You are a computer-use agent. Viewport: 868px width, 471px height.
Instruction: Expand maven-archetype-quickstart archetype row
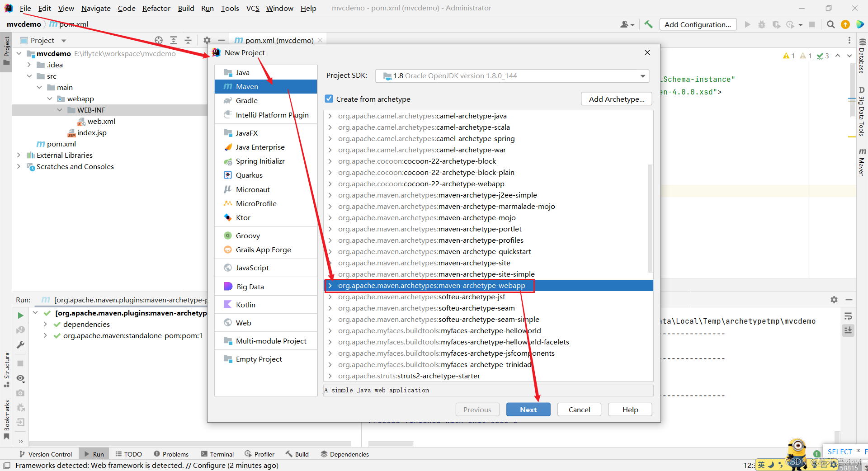click(x=330, y=252)
